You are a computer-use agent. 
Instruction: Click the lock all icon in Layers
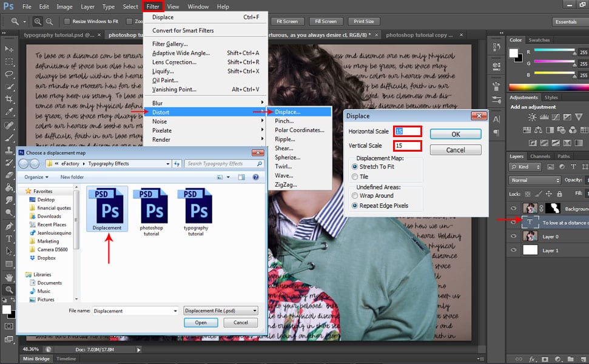559,194
